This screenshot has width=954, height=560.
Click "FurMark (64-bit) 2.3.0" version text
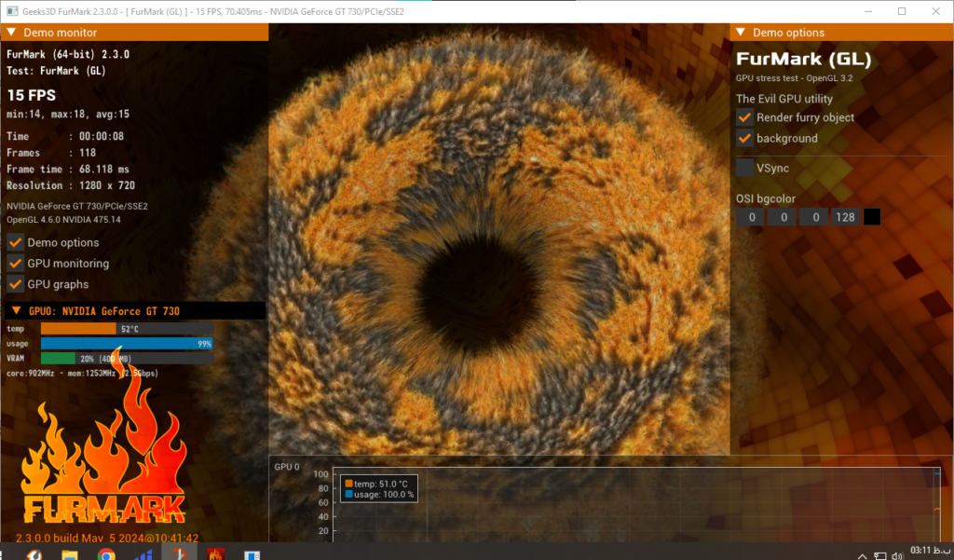coord(68,55)
